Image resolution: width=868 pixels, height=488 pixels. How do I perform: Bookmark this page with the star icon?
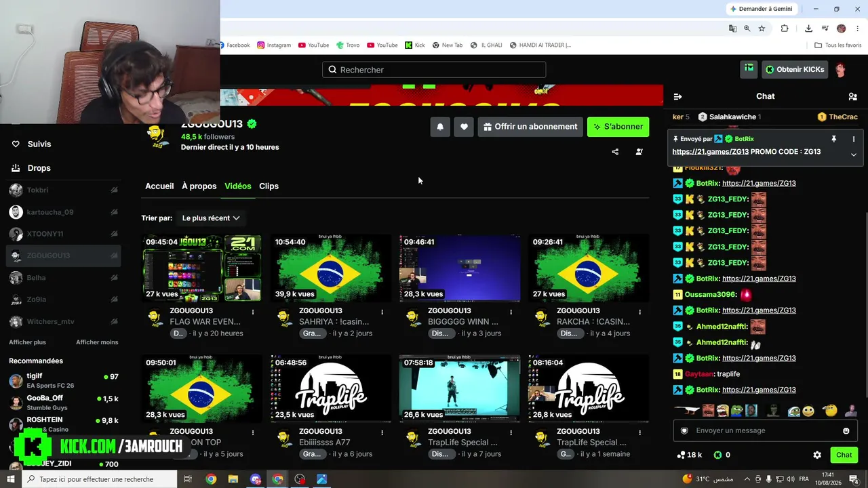[762, 28]
